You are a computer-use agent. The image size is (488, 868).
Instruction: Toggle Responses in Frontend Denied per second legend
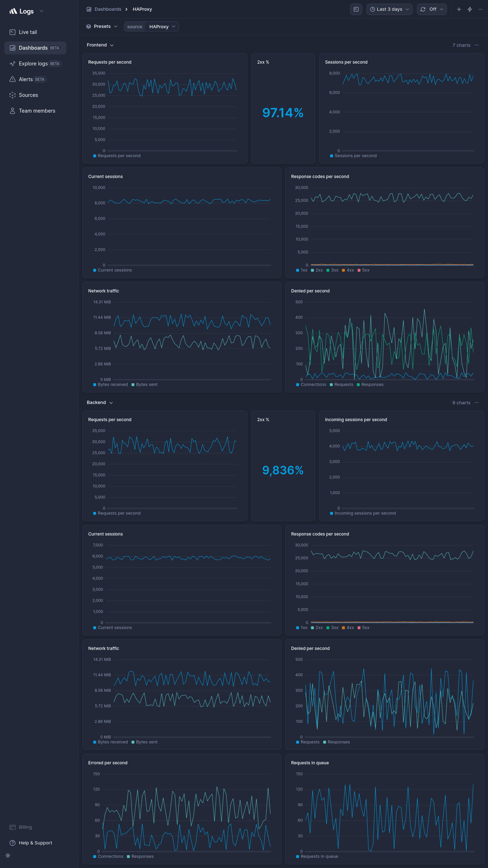click(370, 385)
